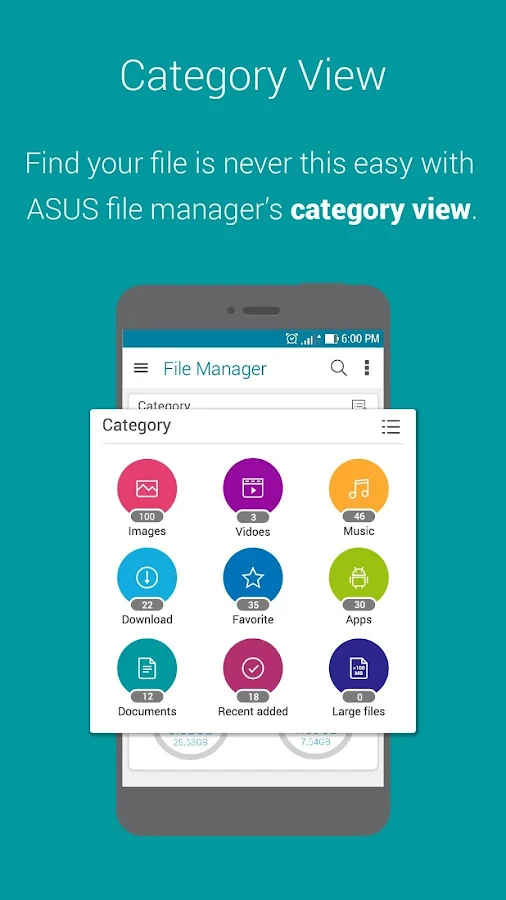Open the Vidoes category icon
This screenshot has height=900, width=506.
point(253,489)
